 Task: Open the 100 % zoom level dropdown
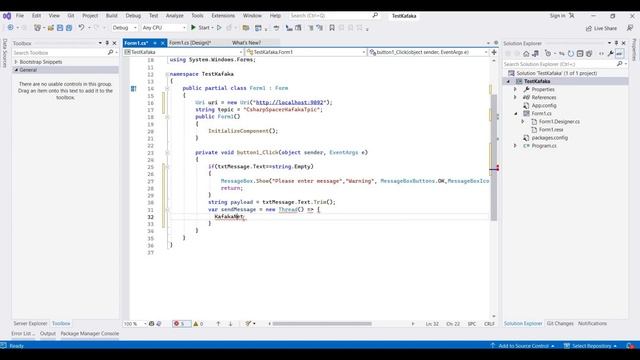(x=135, y=324)
